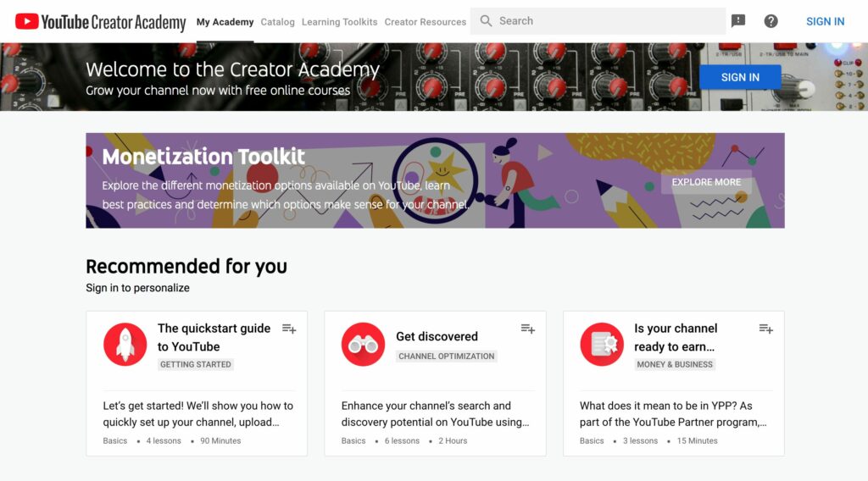Add quickstart guide to playlist

point(289,329)
